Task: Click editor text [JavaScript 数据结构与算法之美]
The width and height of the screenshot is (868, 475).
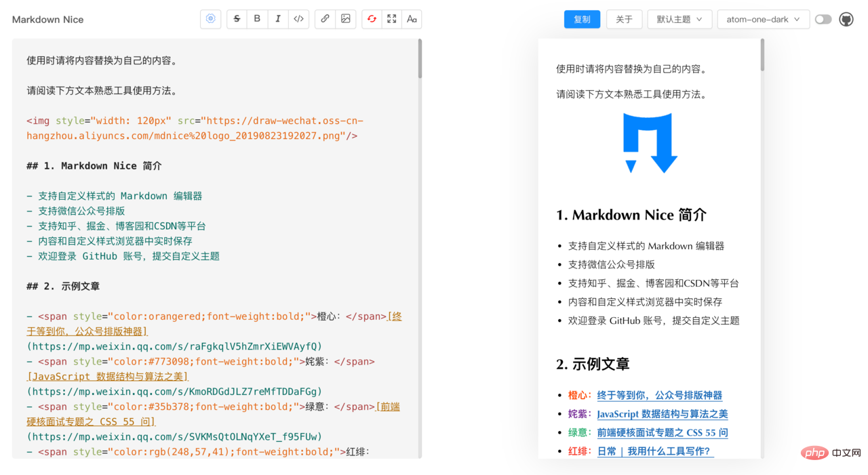Action: point(108,377)
